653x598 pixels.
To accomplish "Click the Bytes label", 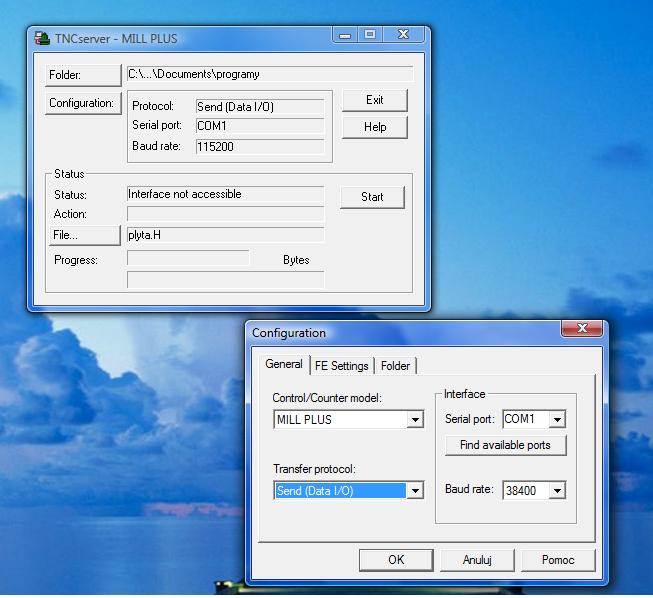I will [296, 260].
